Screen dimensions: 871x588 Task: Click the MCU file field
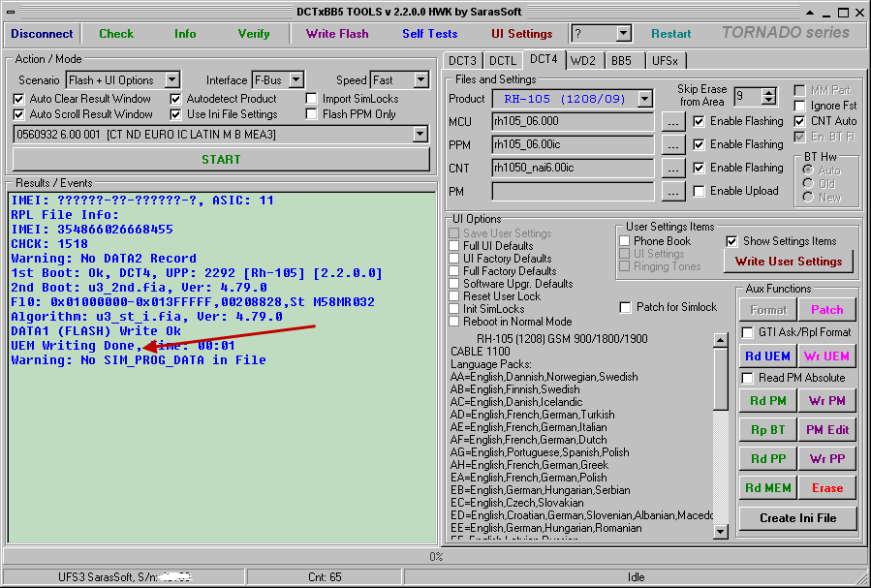point(573,122)
